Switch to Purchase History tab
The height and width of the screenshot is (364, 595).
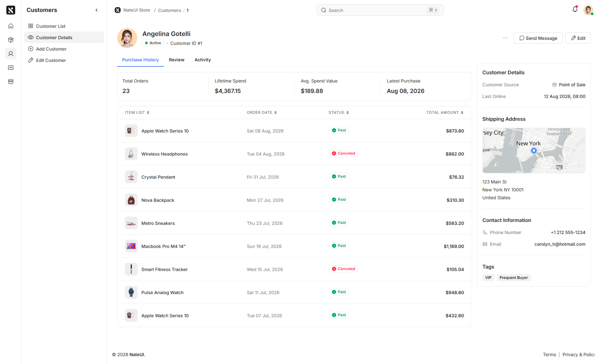point(140,60)
